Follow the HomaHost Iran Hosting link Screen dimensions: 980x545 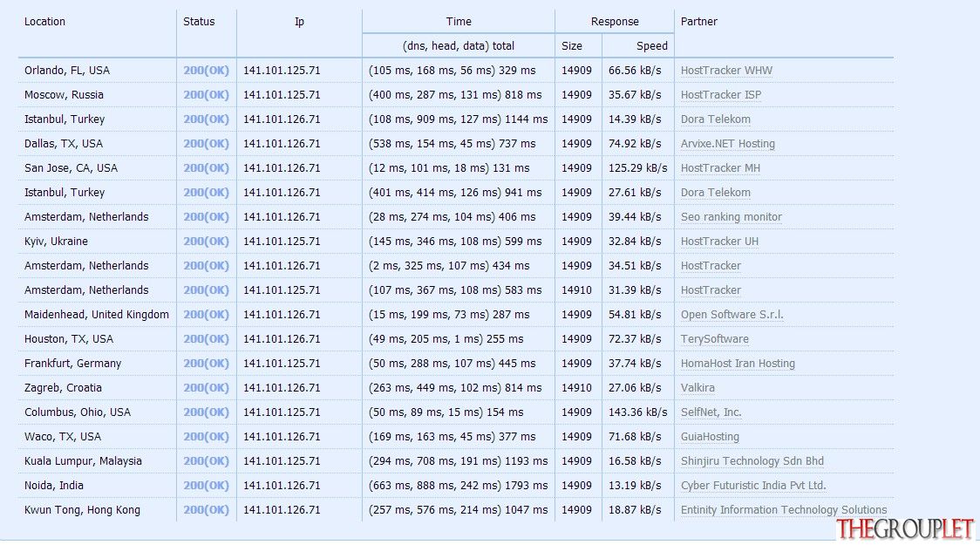(738, 363)
